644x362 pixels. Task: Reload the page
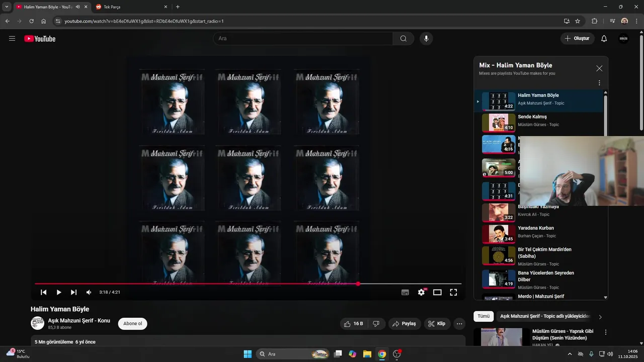(x=31, y=21)
